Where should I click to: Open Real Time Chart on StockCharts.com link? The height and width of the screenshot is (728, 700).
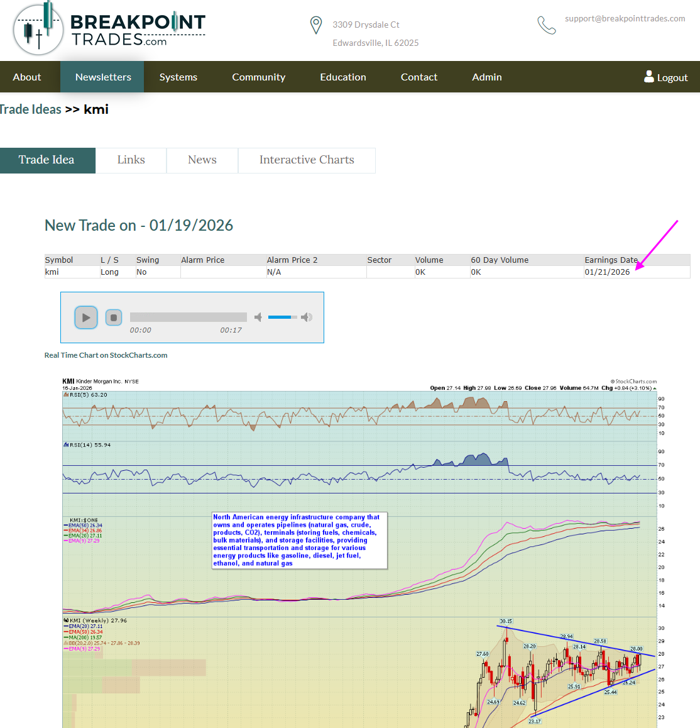(106, 355)
